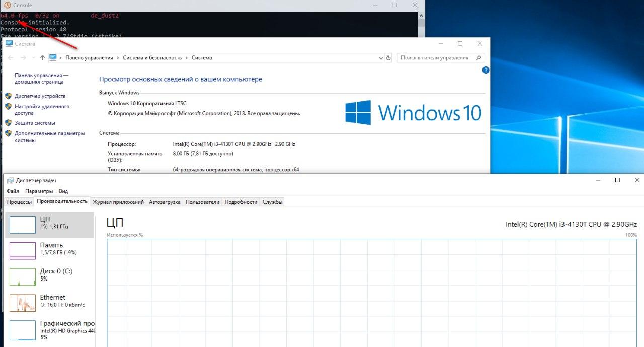644x347 pixels.
Task: Expand chevron after Панель управления breadcrumb
Action: point(118,58)
